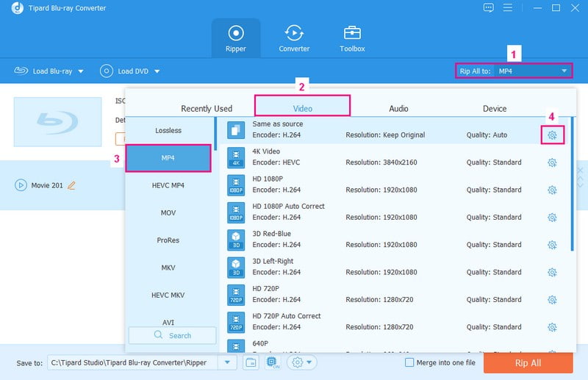Click the format sidebar scrollbar

pyautogui.click(x=215, y=134)
